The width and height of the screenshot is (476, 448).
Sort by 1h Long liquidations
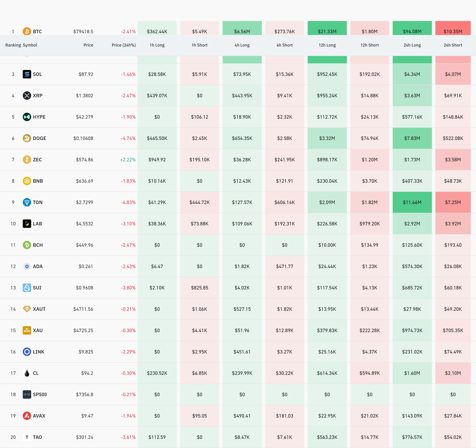[x=157, y=45]
